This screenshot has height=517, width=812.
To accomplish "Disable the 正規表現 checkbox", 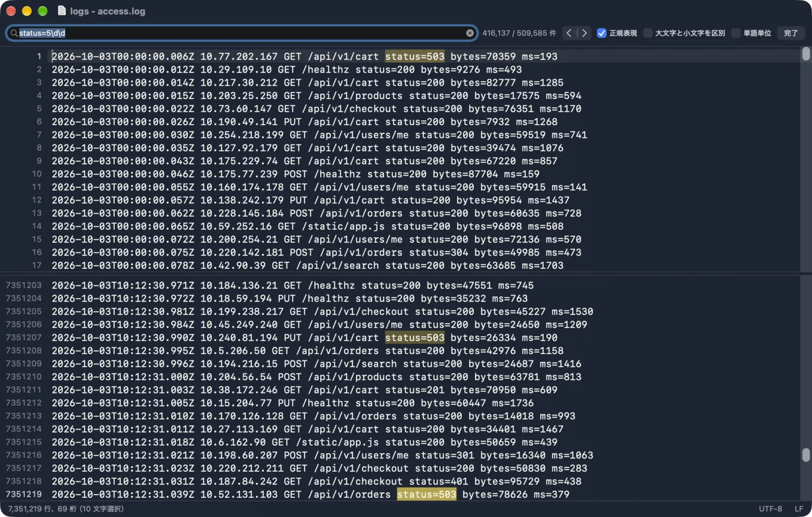I will click(601, 33).
